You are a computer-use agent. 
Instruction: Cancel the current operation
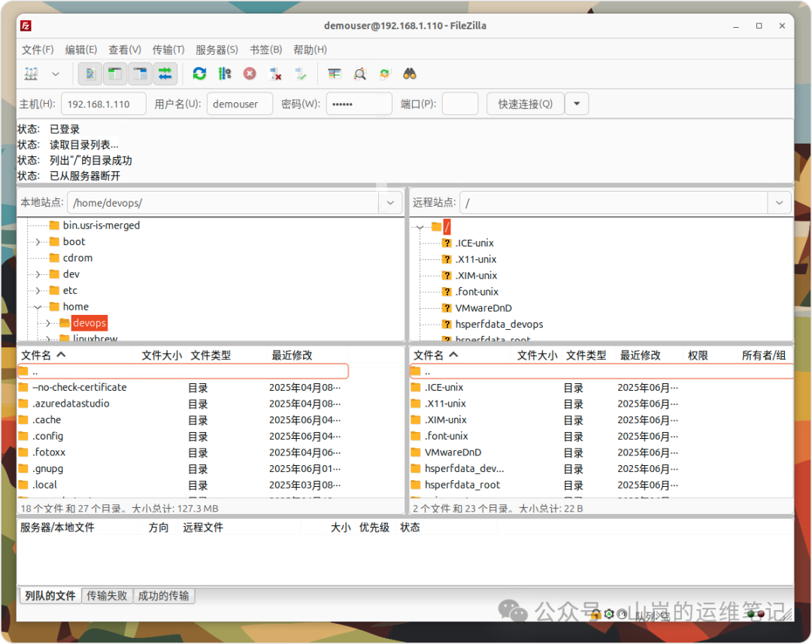(250, 74)
